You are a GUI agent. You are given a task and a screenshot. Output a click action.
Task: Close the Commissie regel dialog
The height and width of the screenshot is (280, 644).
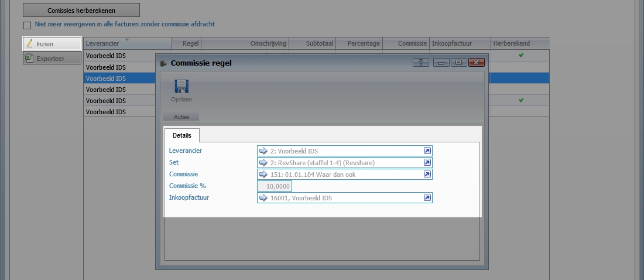point(477,63)
